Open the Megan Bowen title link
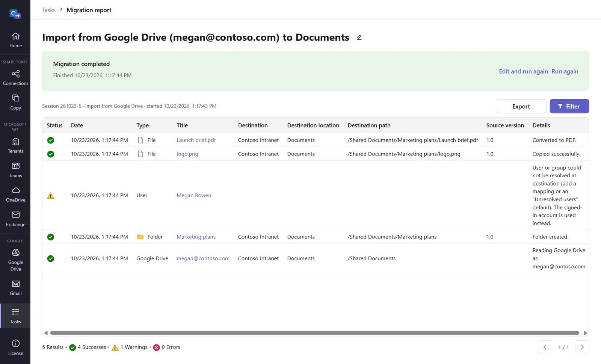 (194, 195)
